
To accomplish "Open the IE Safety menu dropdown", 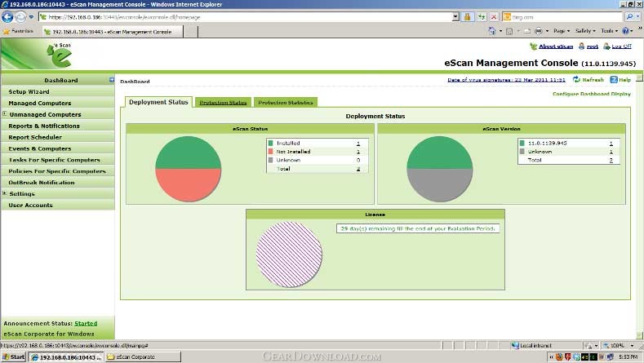I will click(584, 31).
